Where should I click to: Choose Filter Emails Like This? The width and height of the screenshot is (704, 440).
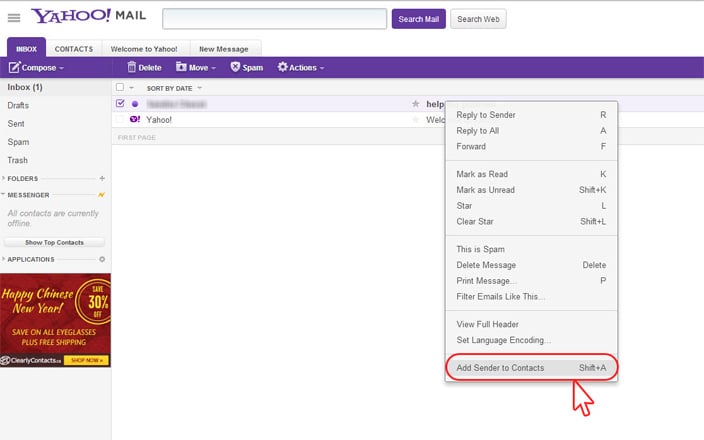coord(531,296)
